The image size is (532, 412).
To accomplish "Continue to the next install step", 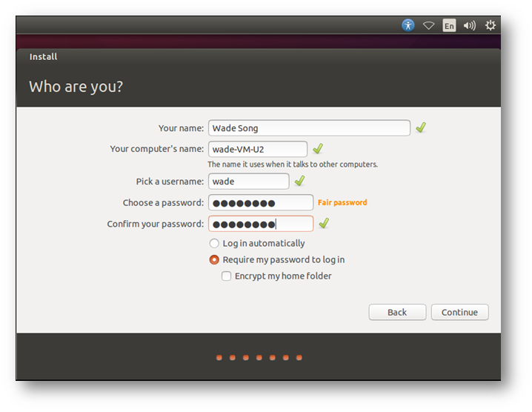I will click(459, 312).
